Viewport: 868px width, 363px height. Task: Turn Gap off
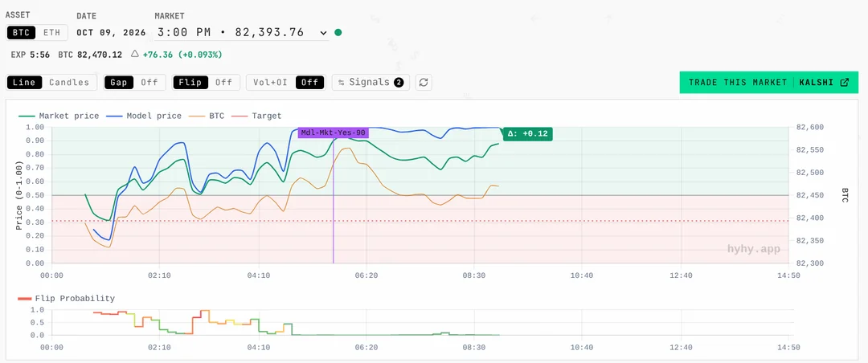click(x=149, y=83)
